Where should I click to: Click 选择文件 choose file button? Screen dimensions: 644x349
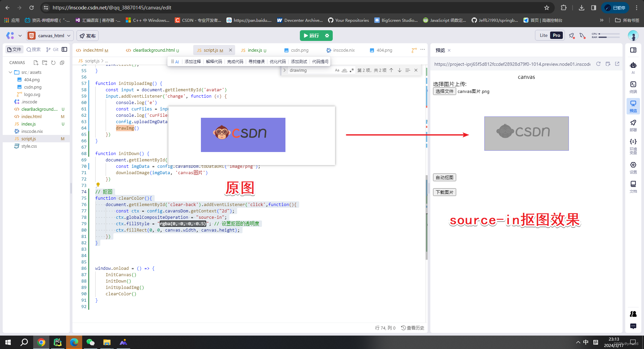pos(444,91)
